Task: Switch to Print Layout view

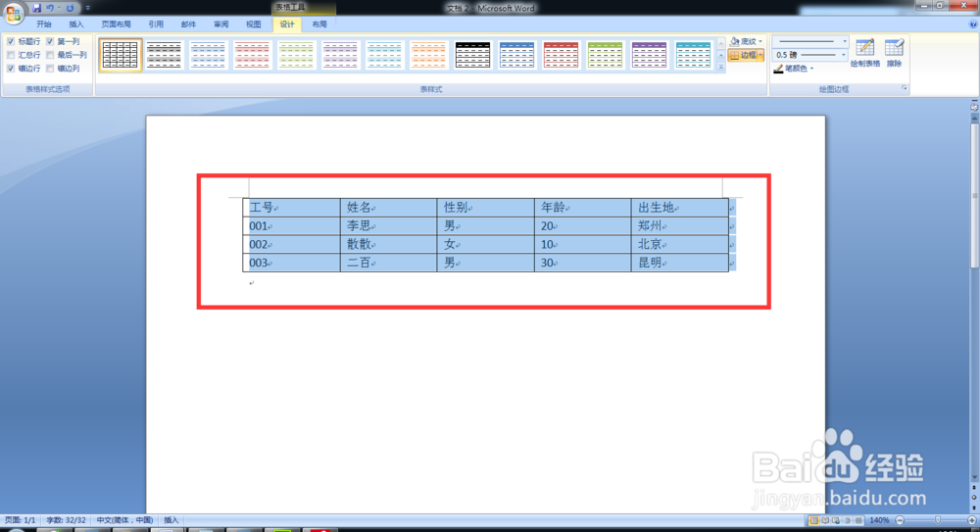Action: tap(813, 520)
